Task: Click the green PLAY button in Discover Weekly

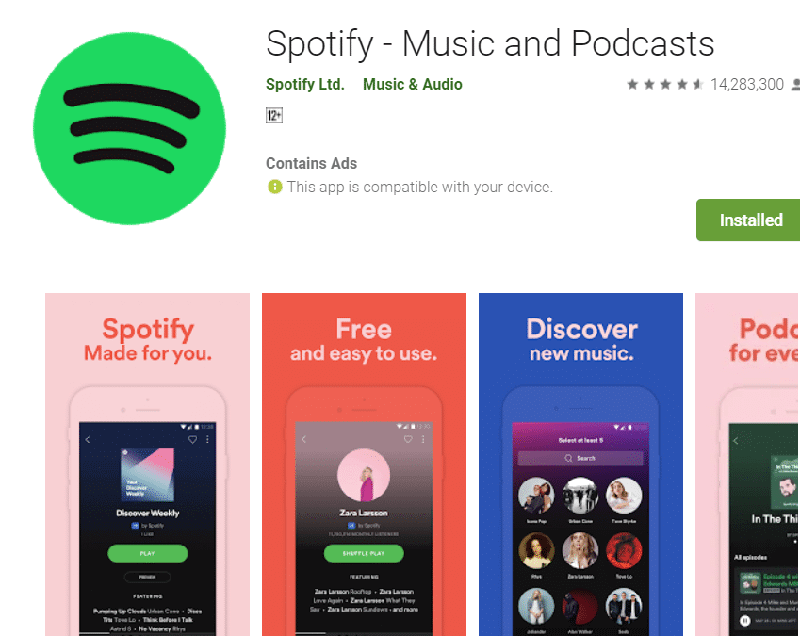Action: coord(147,553)
